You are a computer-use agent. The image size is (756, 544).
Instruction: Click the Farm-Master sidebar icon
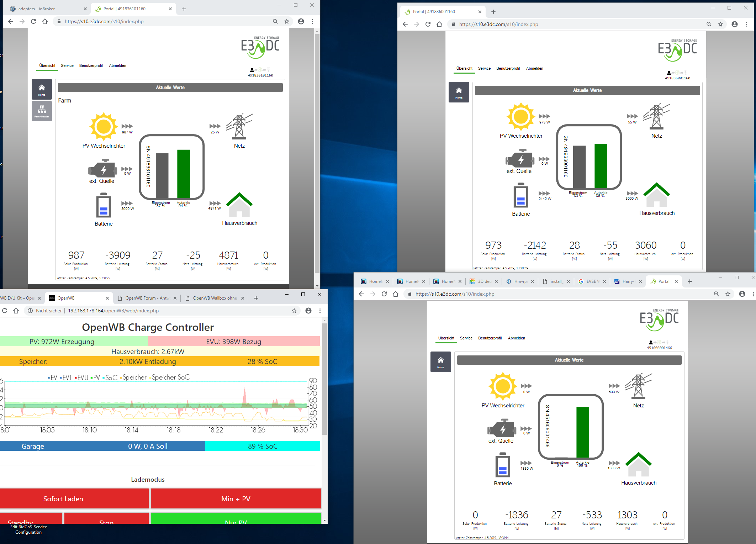42,111
